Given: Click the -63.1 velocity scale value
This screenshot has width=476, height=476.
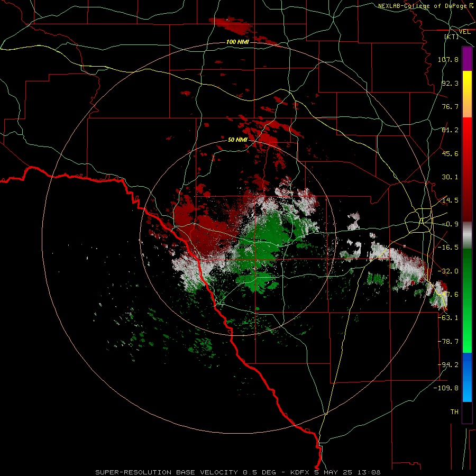Looking at the screenshot, I should (x=448, y=318).
